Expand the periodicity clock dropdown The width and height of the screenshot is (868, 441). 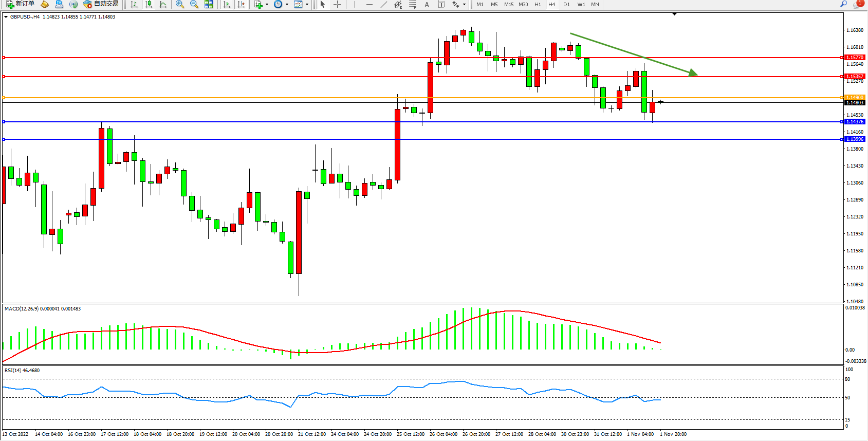click(287, 4)
